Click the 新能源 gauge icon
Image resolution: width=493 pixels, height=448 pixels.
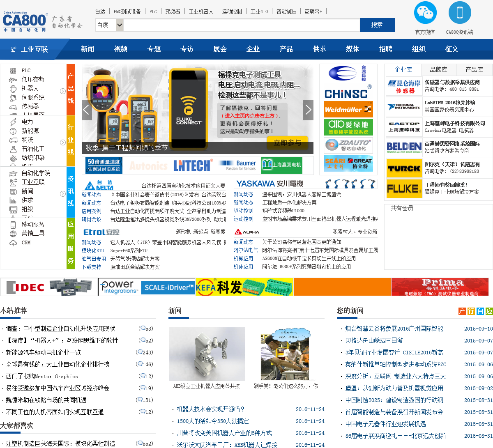[x=13, y=131]
